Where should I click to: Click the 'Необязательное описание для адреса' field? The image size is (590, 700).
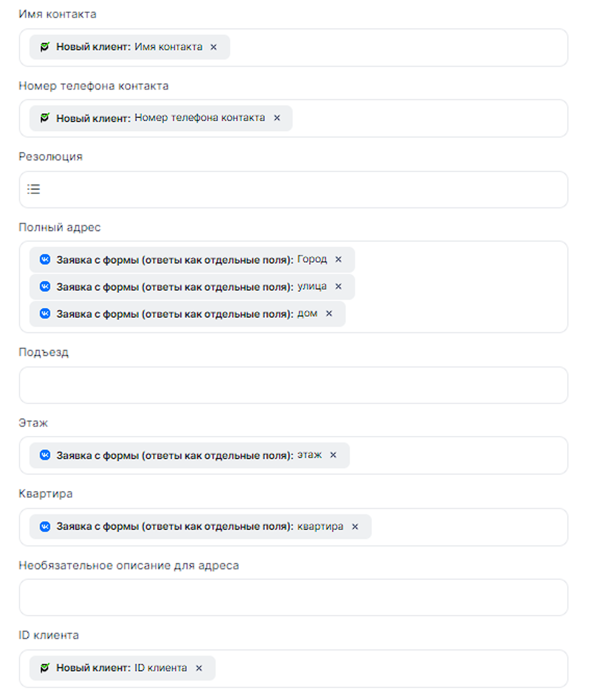[x=293, y=597]
